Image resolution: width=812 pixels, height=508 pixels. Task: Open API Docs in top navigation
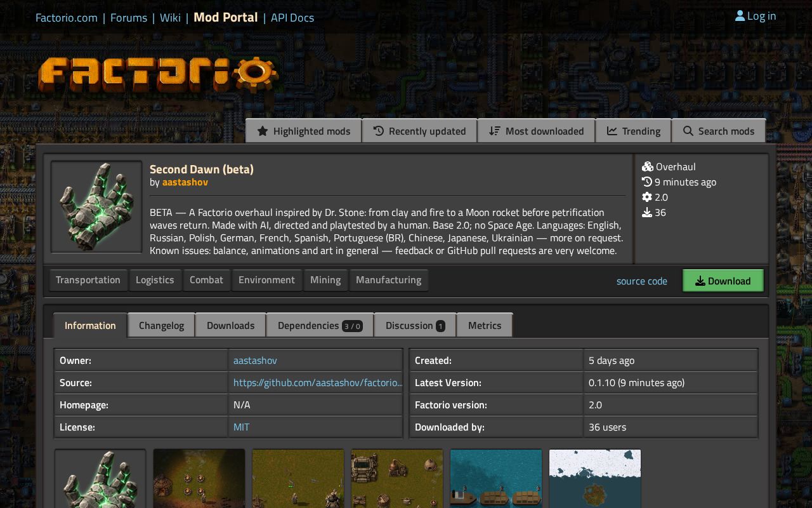pos(292,17)
